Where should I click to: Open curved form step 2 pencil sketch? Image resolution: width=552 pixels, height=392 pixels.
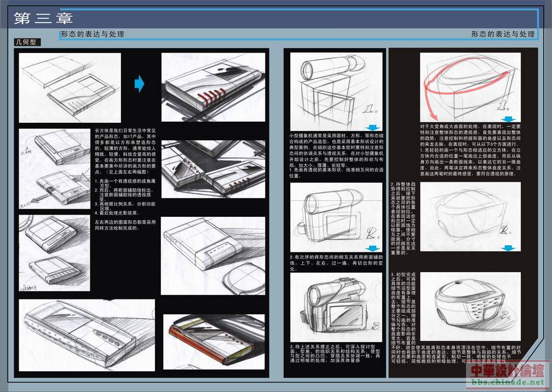(x=470, y=216)
